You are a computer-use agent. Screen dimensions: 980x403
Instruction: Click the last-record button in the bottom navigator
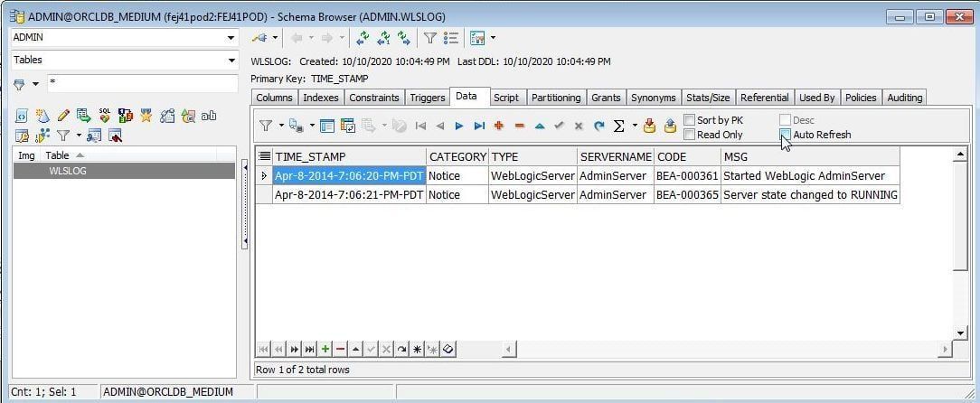pos(310,350)
